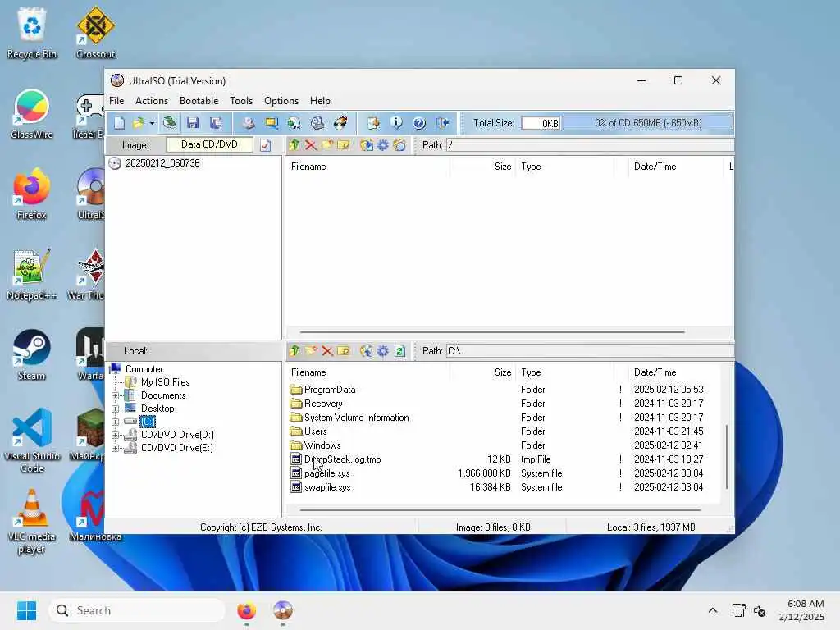Expand the CD/DVD Drive(E:) tree node

pyautogui.click(x=115, y=449)
